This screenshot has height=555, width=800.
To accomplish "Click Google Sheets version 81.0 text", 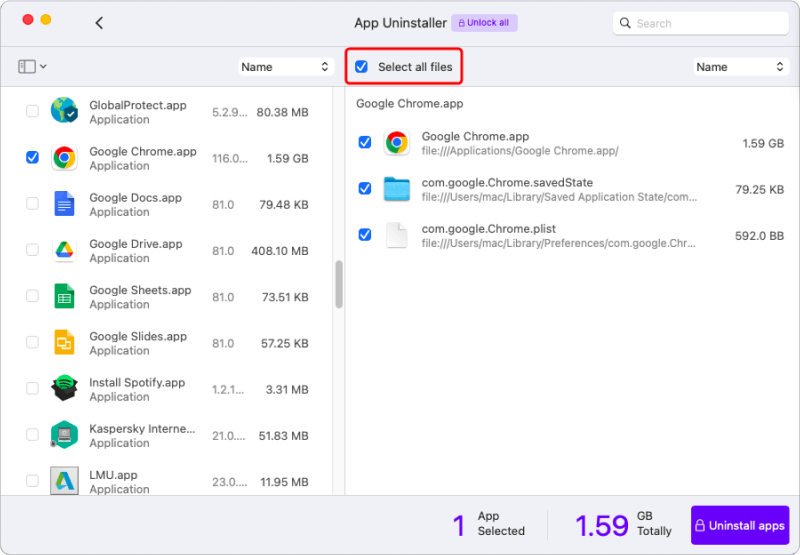I will [223, 297].
